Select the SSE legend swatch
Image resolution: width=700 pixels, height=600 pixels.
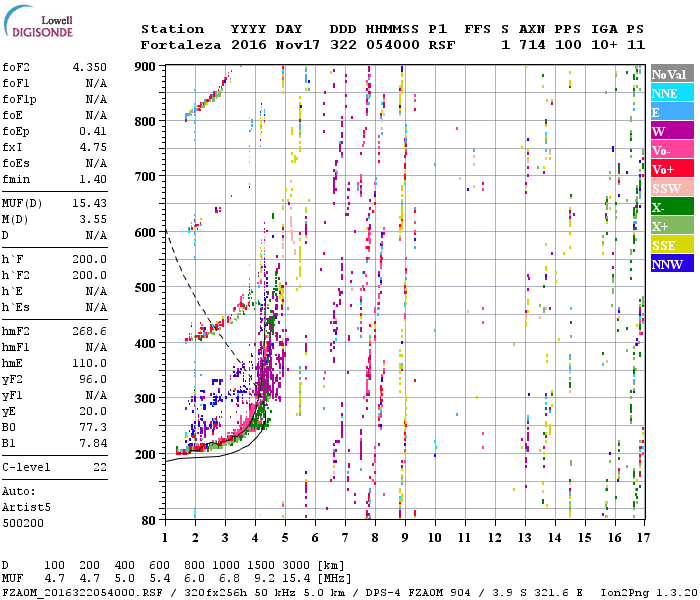pos(672,244)
